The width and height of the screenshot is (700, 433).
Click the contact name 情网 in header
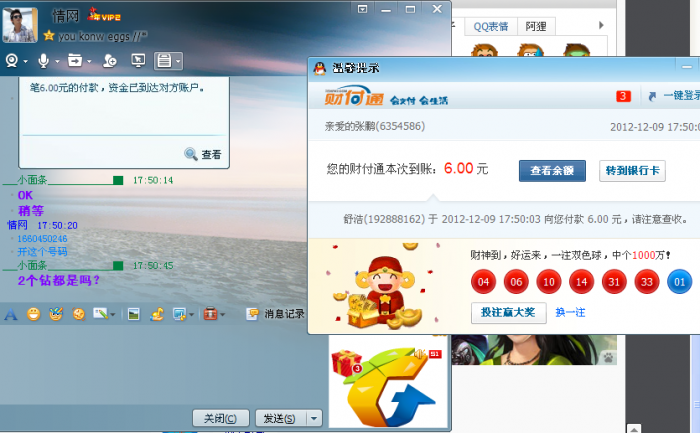(65, 16)
